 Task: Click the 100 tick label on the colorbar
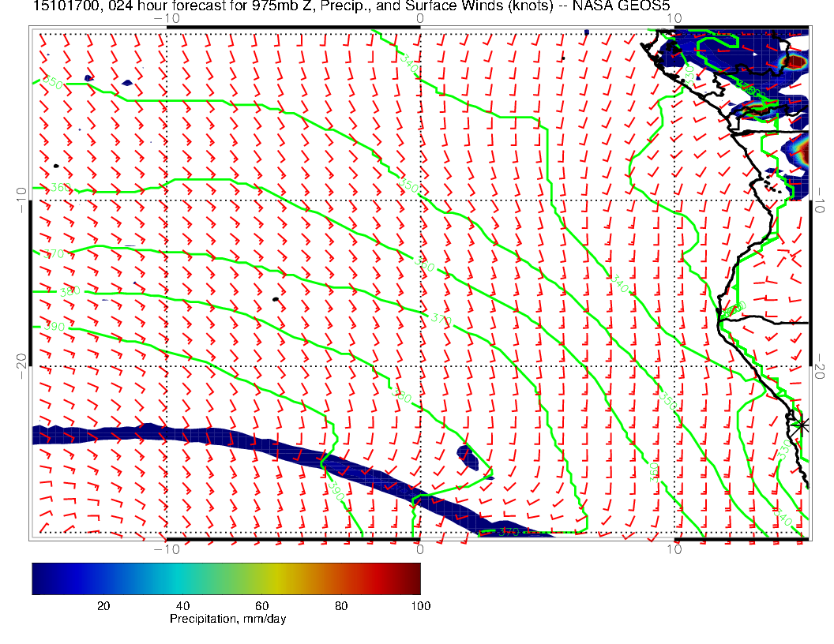pos(419,605)
